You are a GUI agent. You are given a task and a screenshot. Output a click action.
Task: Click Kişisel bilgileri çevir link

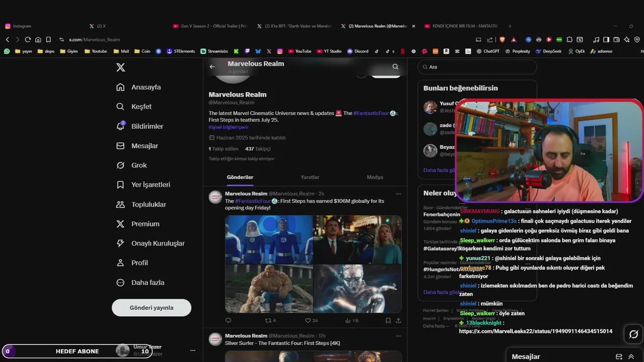click(x=228, y=127)
